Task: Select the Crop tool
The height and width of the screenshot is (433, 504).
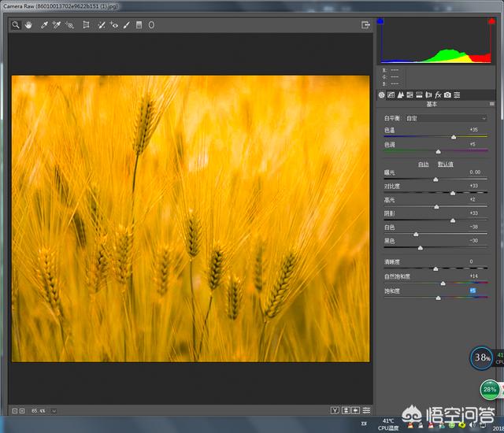Action: (86, 25)
